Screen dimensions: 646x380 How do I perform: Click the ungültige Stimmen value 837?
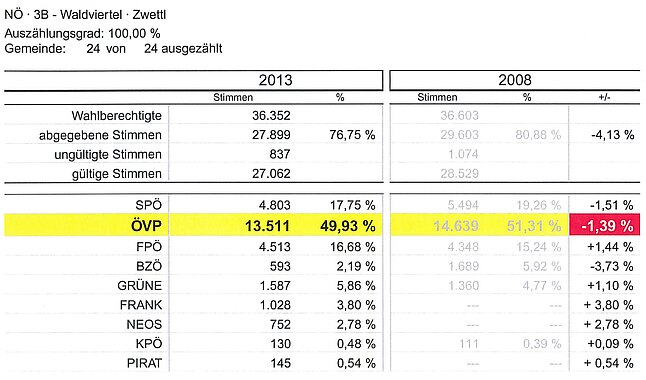(x=280, y=154)
